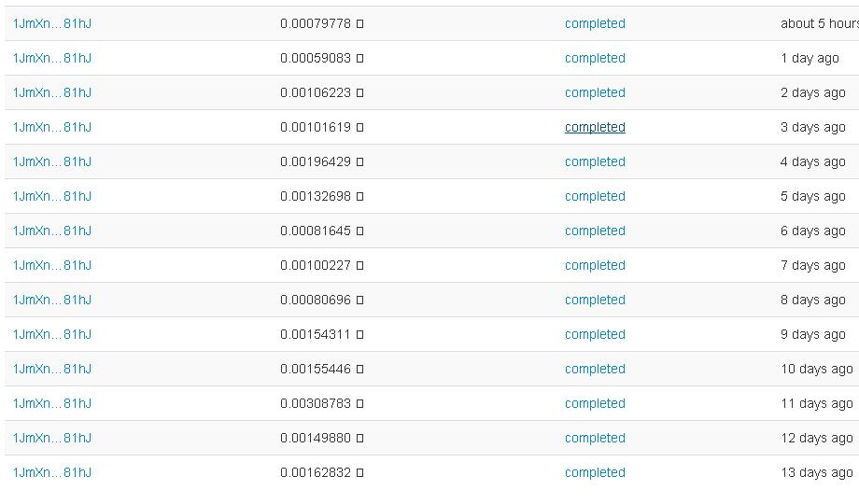Viewport: 859px width, 504px height.
Task: Click address 1JmXn...81hJ in the 12 days ago row
Action: pos(52,438)
